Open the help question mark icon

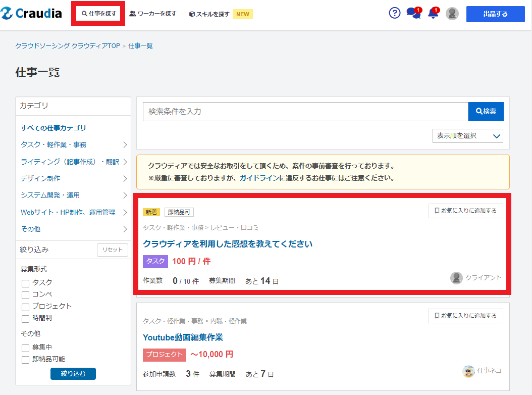coord(395,14)
